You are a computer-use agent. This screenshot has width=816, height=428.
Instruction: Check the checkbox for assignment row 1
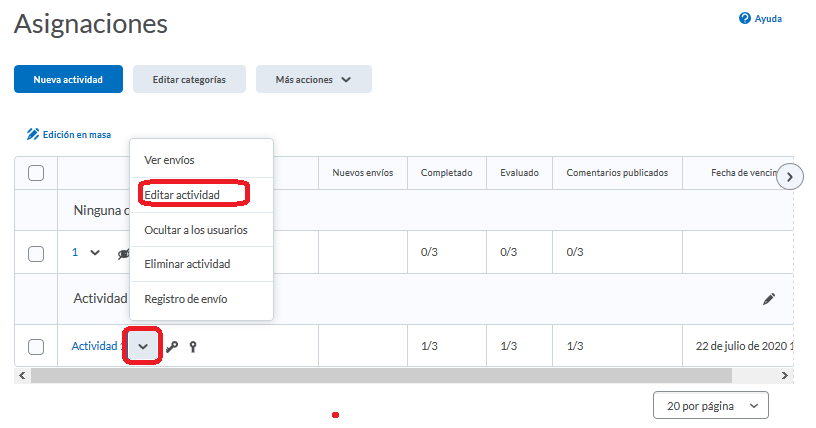point(36,253)
